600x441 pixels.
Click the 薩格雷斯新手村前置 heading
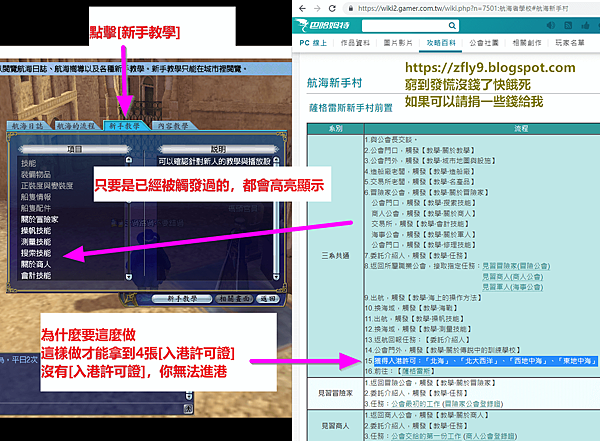point(351,108)
